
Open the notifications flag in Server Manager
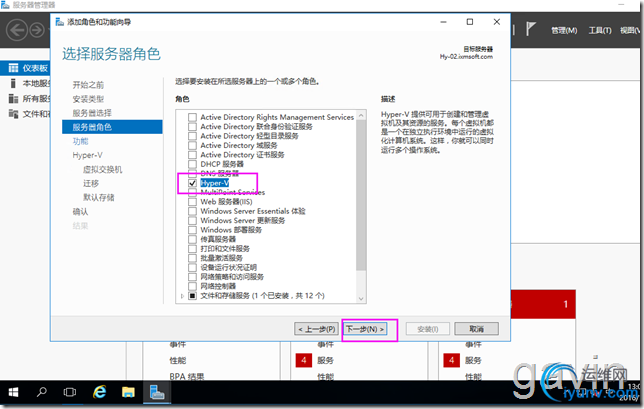click(x=531, y=29)
